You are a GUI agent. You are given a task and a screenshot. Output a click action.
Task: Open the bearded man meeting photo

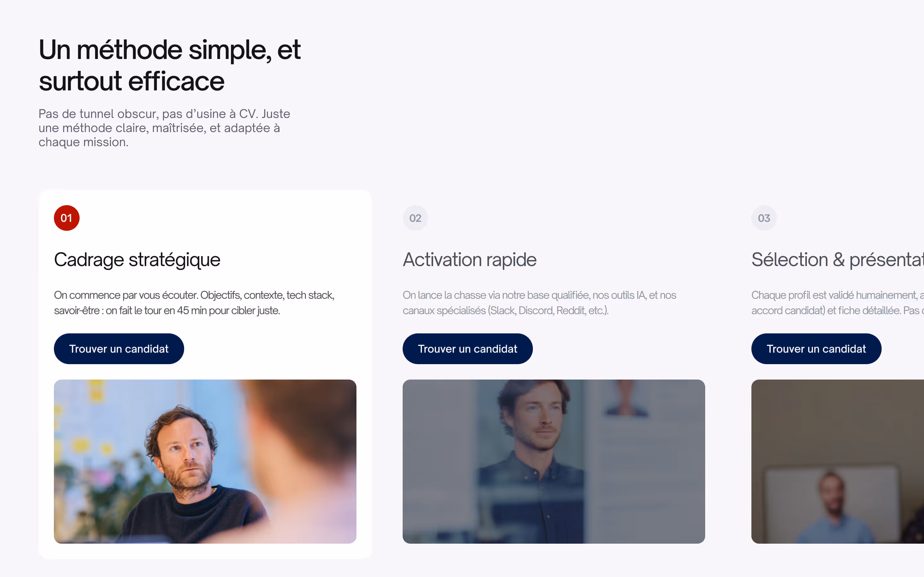click(205, 461)
